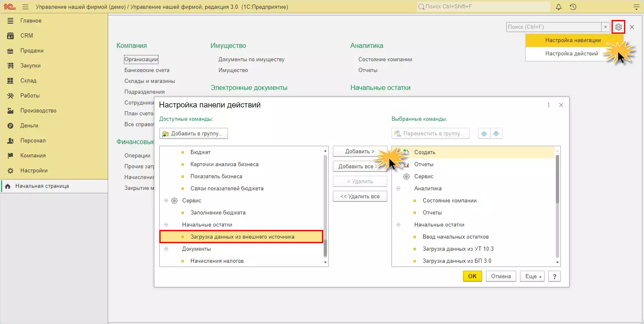Focus the Поиск (Ctrl+F) field
644x324 pixels.
click(x=554, y=27)
